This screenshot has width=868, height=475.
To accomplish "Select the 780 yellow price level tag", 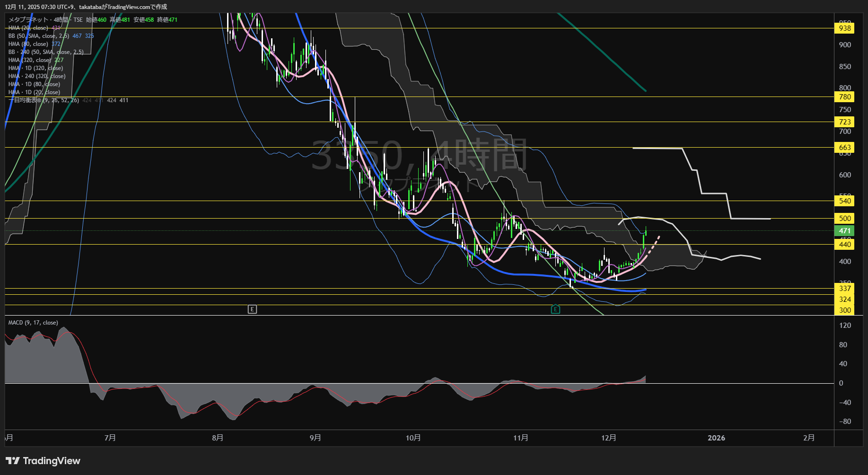I will (x=844, y=97).
